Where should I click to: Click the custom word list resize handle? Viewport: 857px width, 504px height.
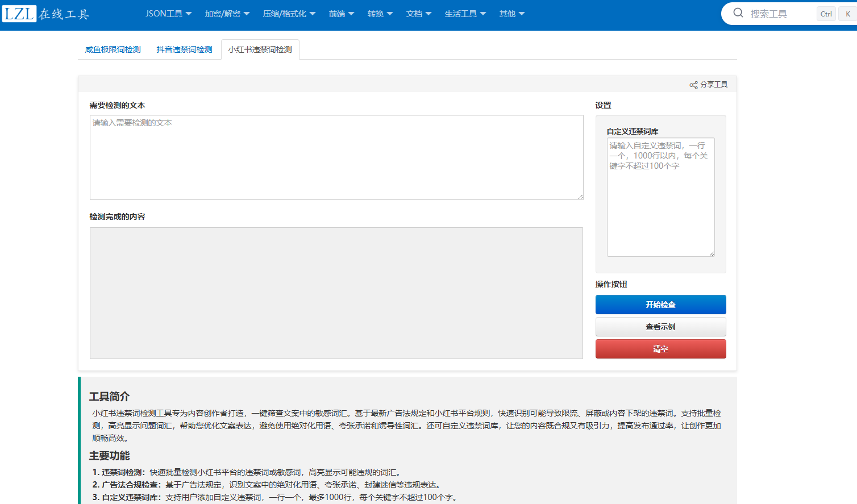[x=712, y=253]
